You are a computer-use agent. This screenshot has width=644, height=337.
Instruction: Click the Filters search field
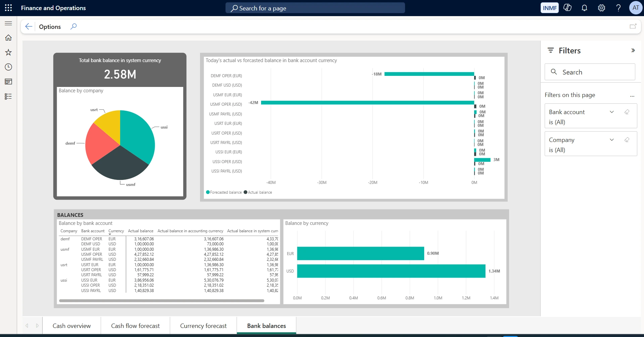590,72
